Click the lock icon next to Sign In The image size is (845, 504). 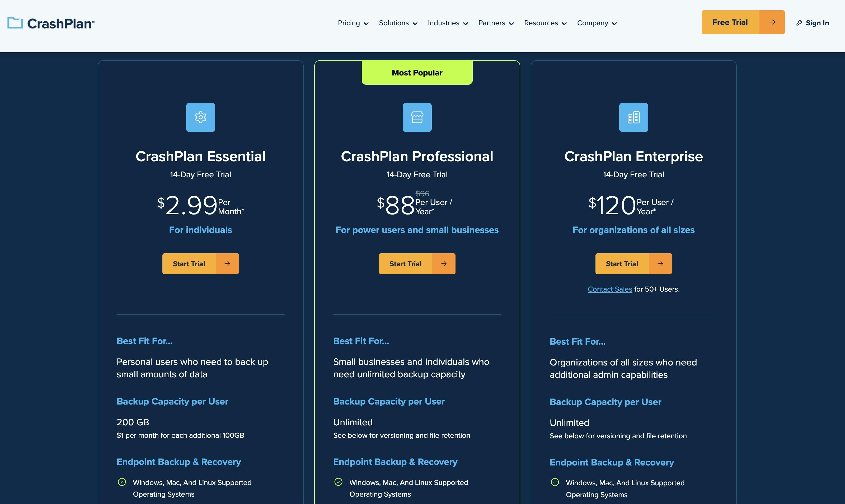point(799,22)
